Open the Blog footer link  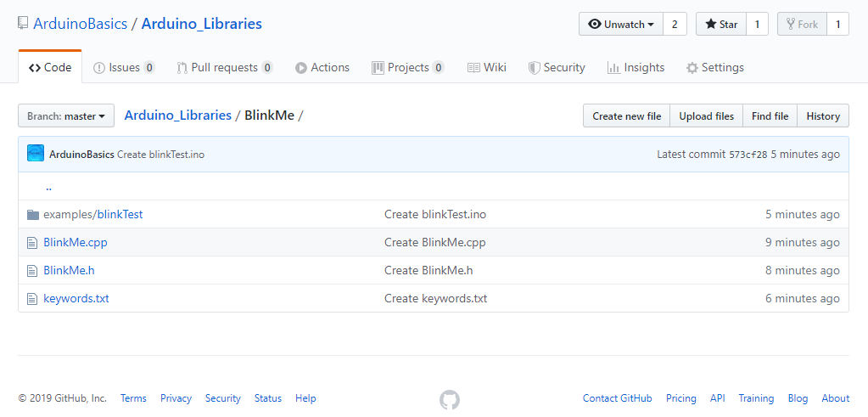pos(798,398)
